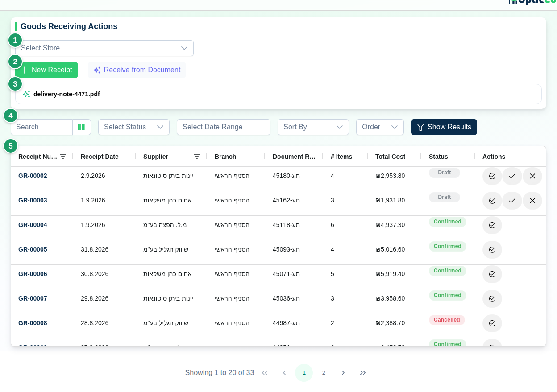Open the Supplier column filter icon
The height and width of the screenshot is (392, 557).
197,157
